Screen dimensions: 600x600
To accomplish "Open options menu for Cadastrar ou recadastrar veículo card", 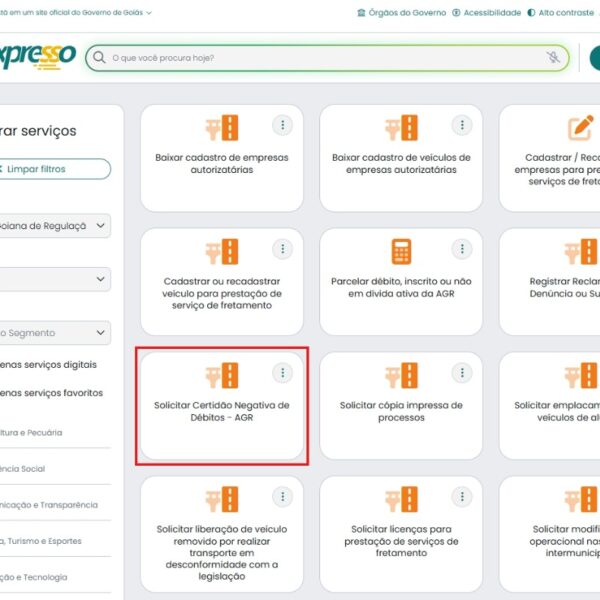I will (282, 249).
